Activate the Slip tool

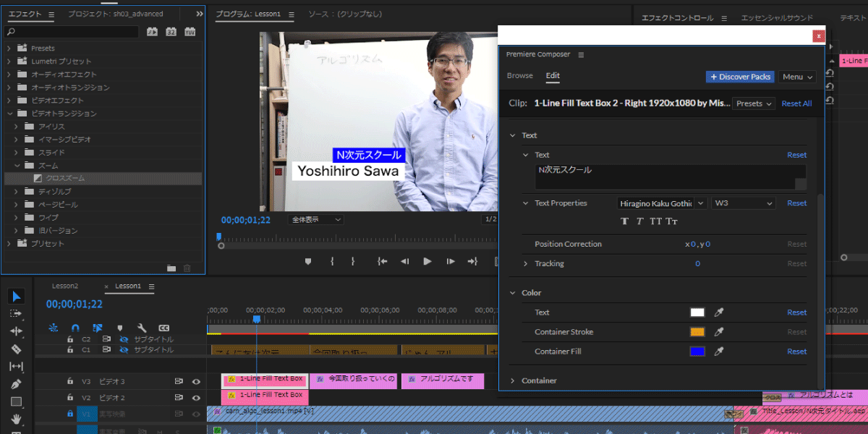point(17,366)
